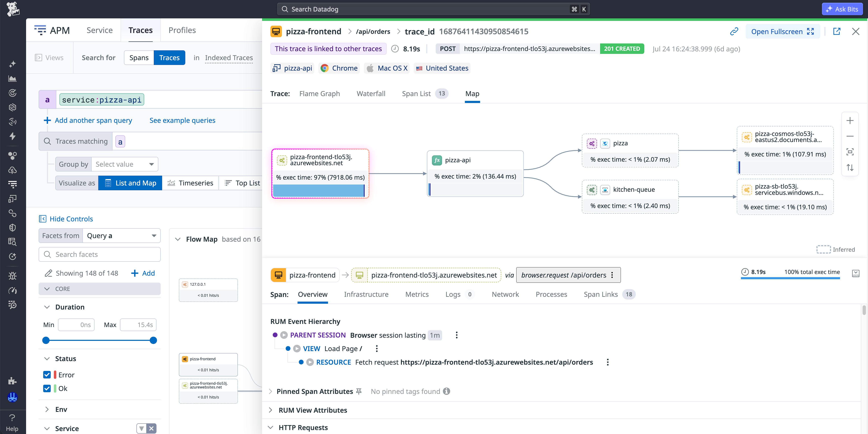Select the pizza-api node on the map
868x434 pixels.
click(475, 173)
